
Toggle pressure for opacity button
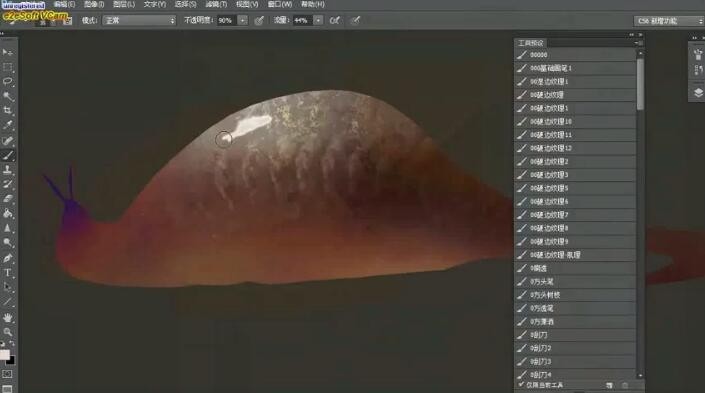(259, 20)
